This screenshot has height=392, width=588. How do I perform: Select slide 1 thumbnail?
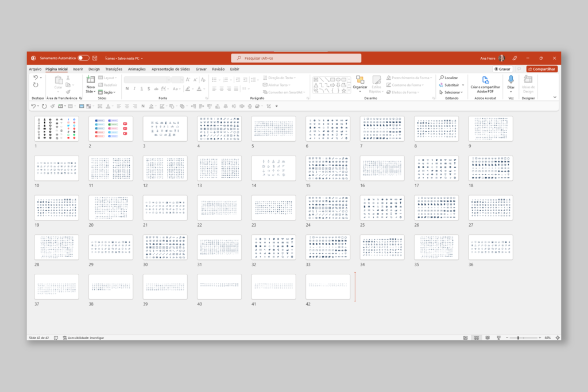tap(57, 129)
